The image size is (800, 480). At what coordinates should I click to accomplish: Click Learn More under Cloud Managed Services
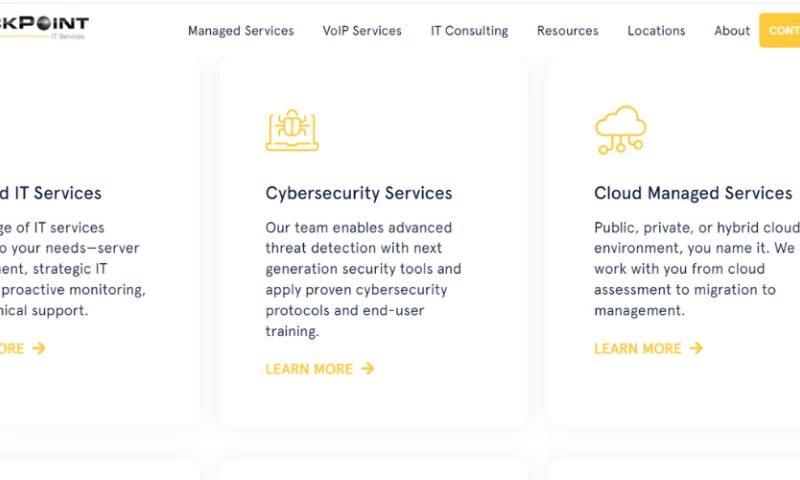pyautogui.click(x=638, y=349)
